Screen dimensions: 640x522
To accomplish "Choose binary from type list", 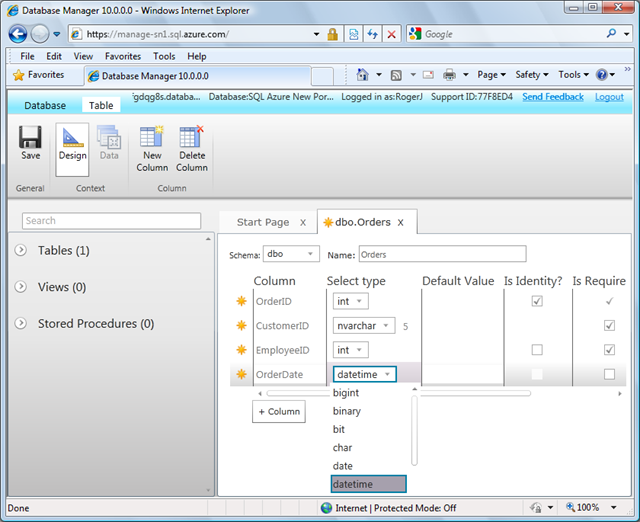I will point(347,411).
